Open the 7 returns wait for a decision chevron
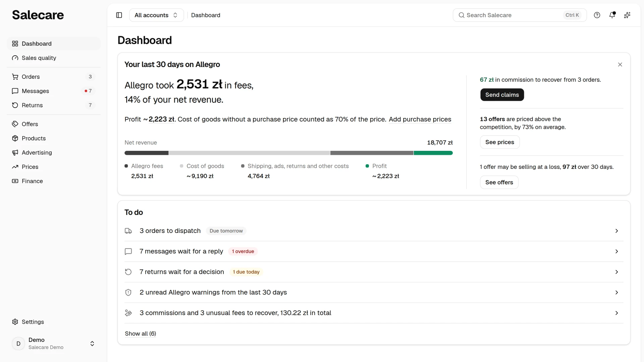The width and height of the screenshot is (644, 362). click(616, 272)
